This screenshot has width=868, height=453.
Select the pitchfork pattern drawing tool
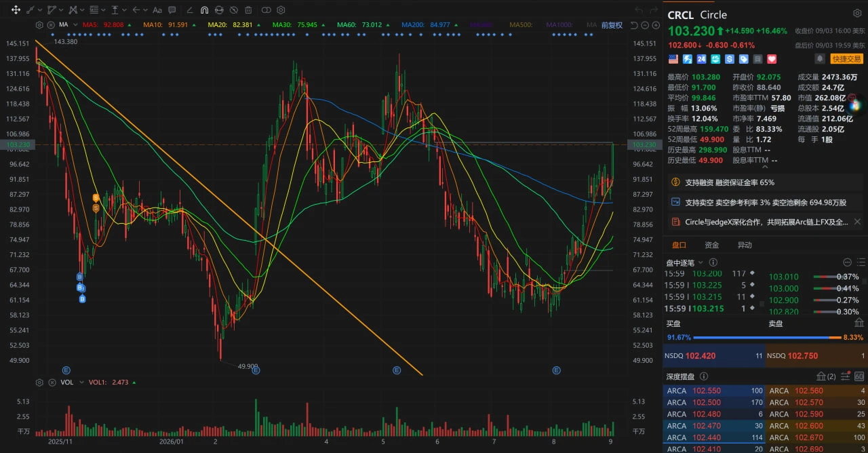pyautogui.click(x=73, y=10)
